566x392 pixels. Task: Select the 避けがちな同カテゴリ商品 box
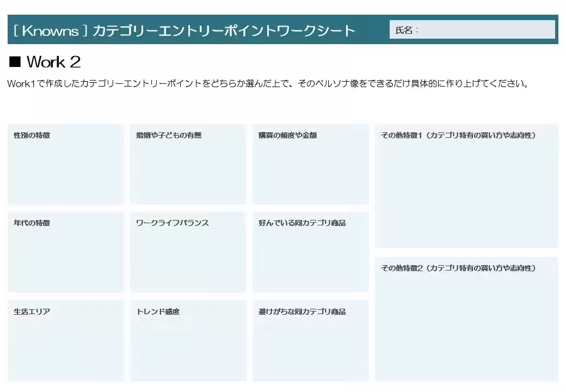tap(310, 340)
